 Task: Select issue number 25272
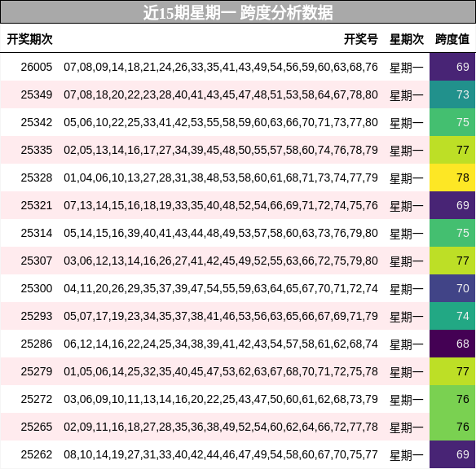(37, 399)
